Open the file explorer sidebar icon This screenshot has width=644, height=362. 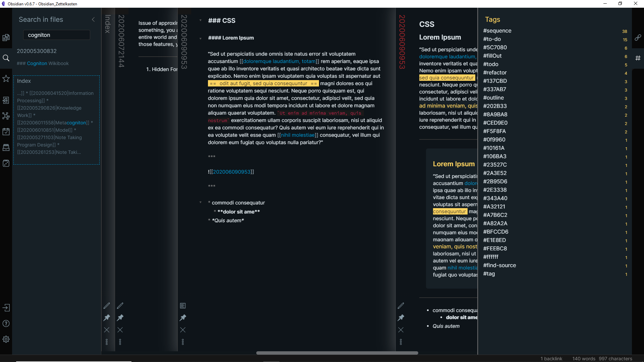click(6, 38)
